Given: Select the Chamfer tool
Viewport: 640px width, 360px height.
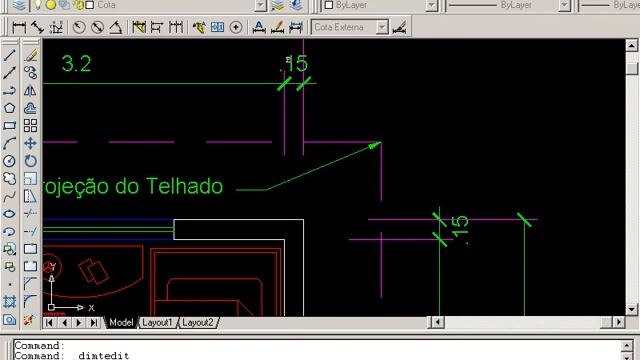Looking at the screenshot, I should point(30,284).
